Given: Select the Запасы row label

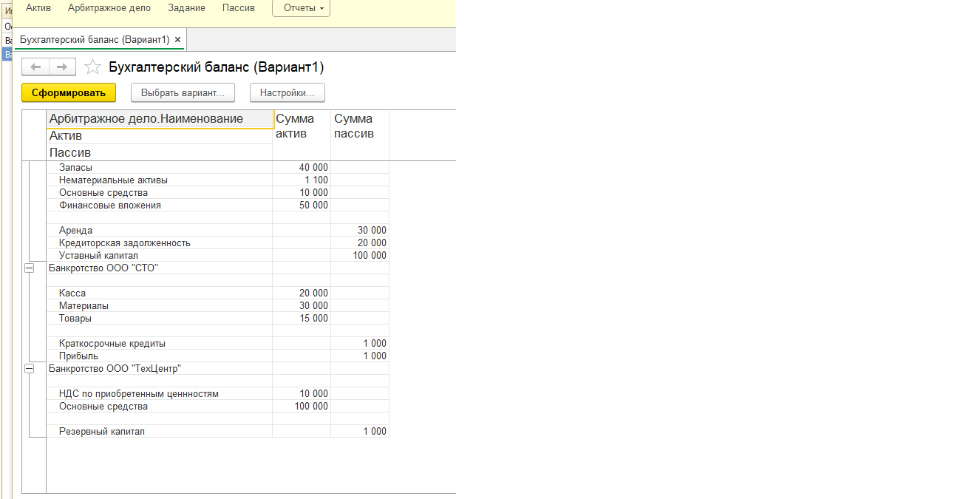Looking at the screenshot, I should pyautogui.click(x=75, y=168).
